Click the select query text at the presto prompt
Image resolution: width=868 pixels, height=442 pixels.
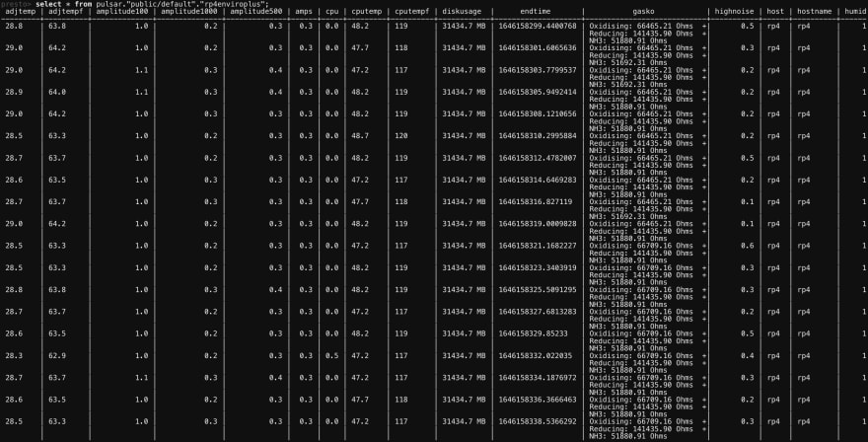[152, 4]
